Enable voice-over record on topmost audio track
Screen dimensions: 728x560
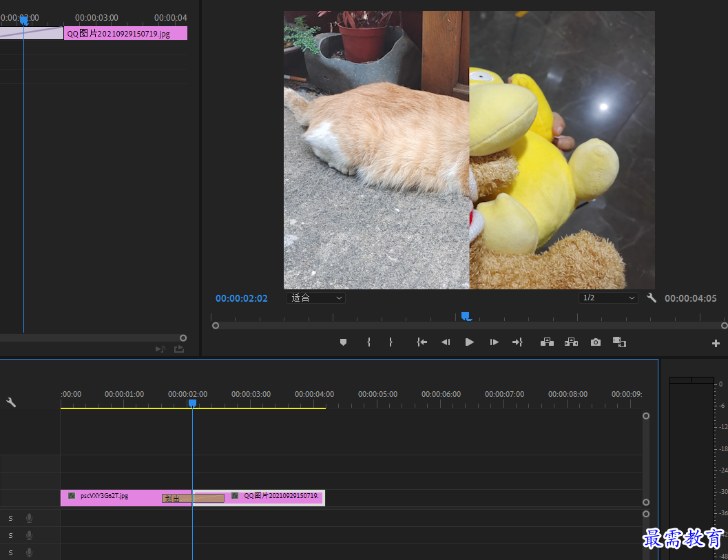point(29,518)
